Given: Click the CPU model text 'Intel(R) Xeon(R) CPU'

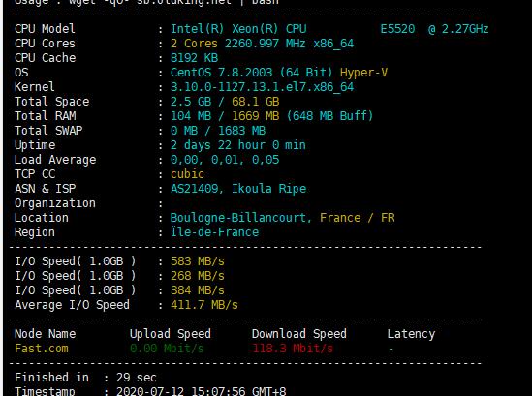Looking at the screenshot, I should click(238, 29).
